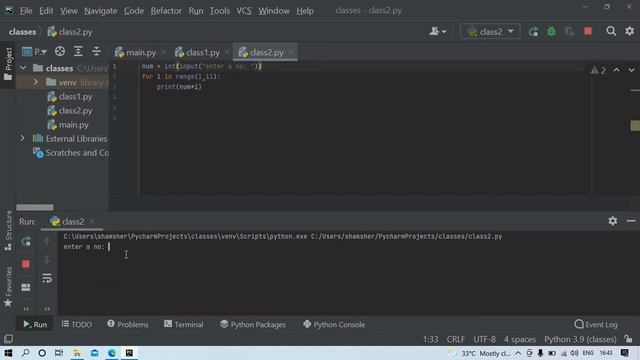Select class2.py in project tree

[70, 111]
